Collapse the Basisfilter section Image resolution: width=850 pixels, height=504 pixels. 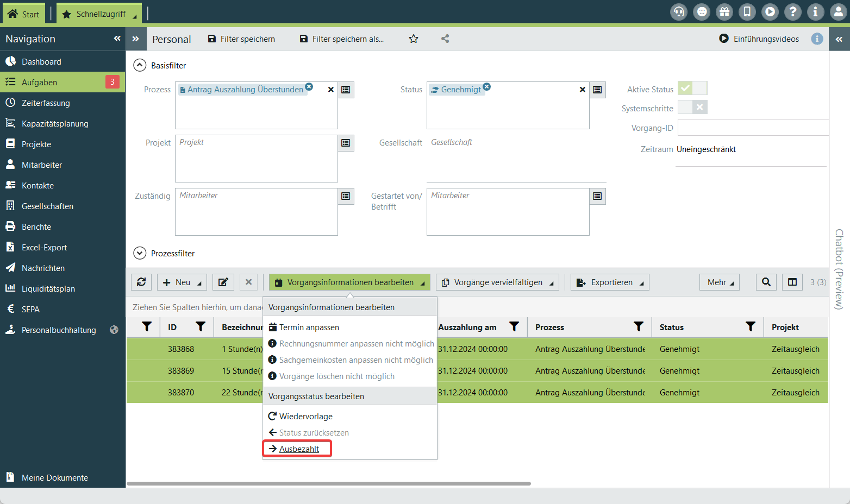140,65
